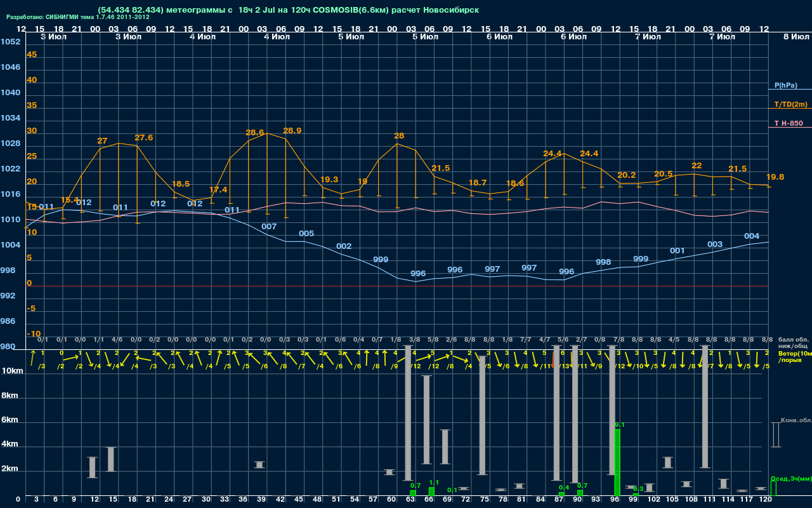Click the 007 pressure value label
Screen dimensions: 812x508
tap(269, 226)
